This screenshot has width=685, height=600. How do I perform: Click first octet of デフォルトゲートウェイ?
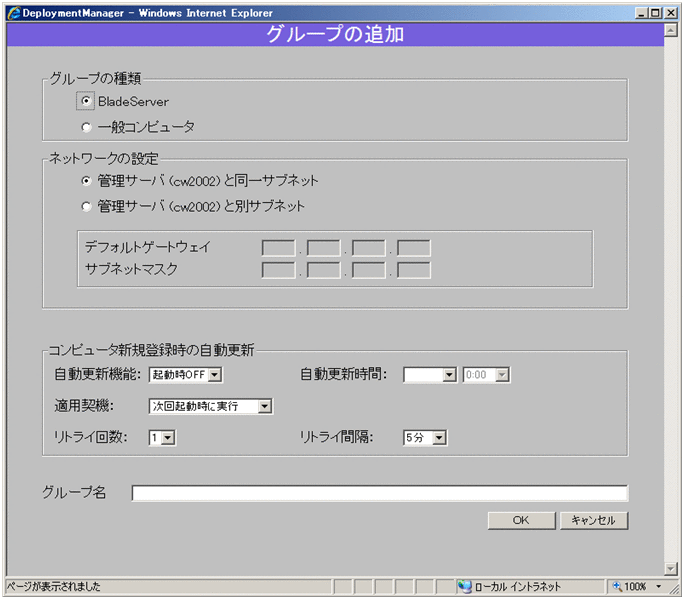(x=278, y=248)
